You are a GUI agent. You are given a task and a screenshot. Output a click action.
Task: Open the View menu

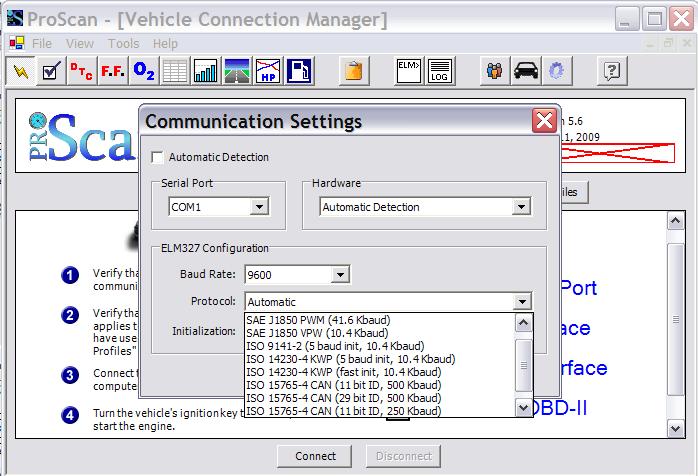pyautogui.click(x=80, y=44)
